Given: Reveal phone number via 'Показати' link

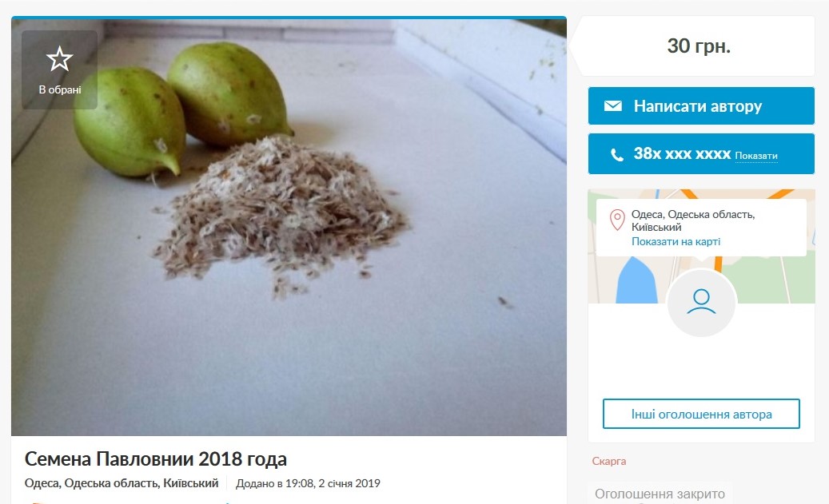Looking at the screenshot, I should point(756,156).
